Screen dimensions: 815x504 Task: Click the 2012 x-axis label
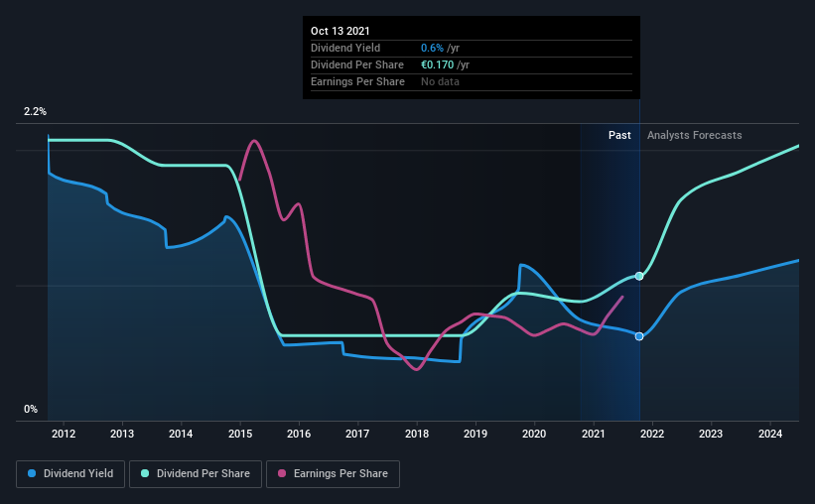pos(64,434)
